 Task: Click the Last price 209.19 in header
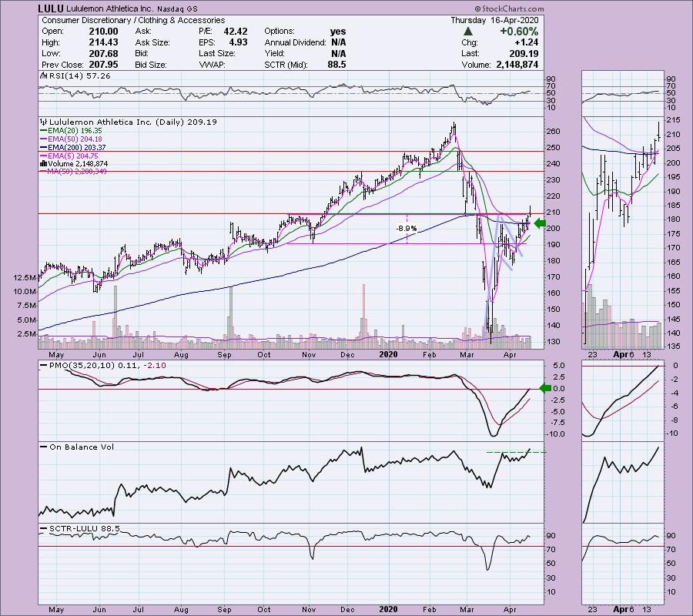click(x=524, y=53)
